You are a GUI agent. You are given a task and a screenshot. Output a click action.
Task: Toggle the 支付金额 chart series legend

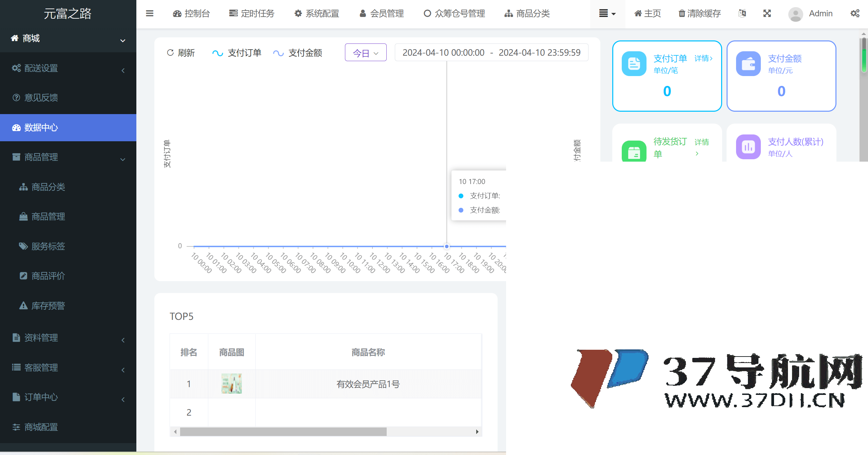pyautogui.click(x=298, y=53)
